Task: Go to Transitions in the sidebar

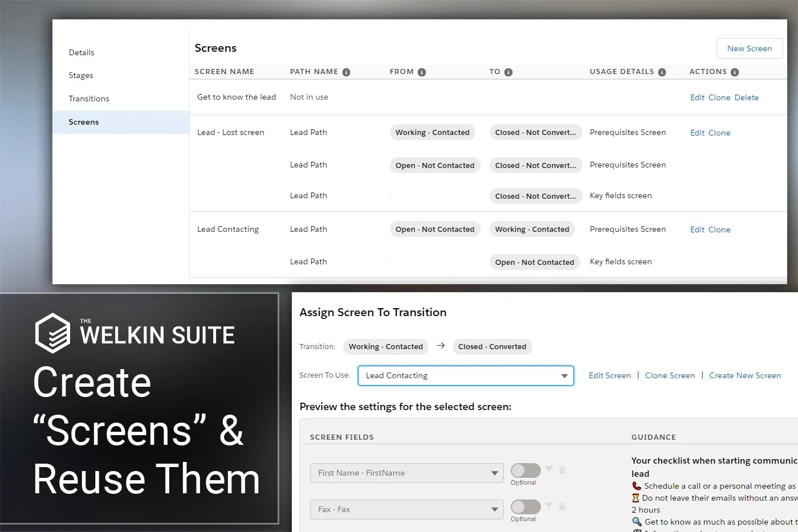Action: (89, 99)
